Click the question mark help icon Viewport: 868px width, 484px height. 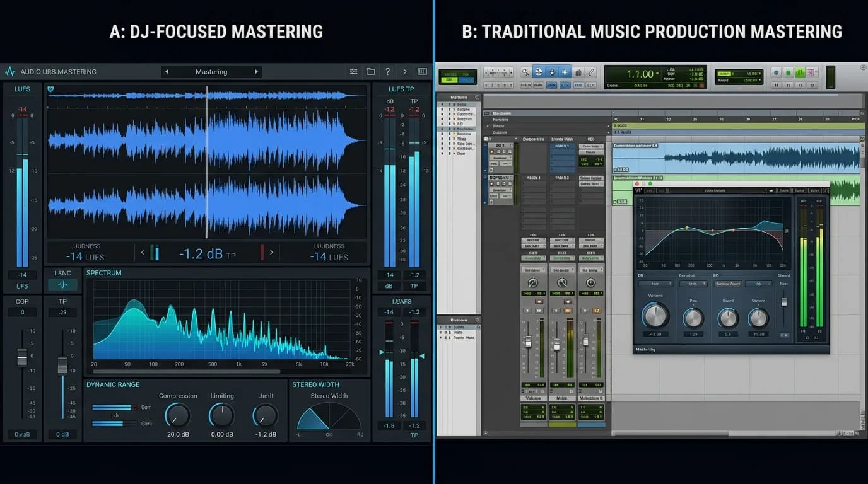pyautogui.click(x=388, y=72)
